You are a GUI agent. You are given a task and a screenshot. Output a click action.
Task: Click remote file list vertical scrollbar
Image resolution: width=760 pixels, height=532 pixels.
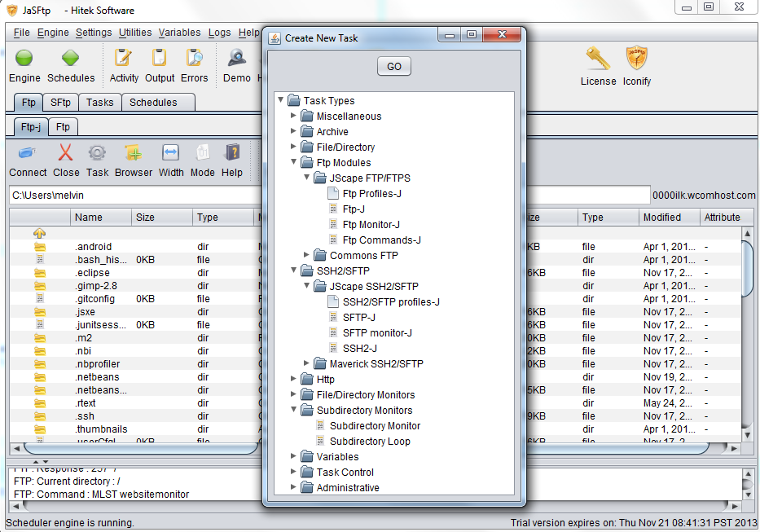tap(748, 335)
